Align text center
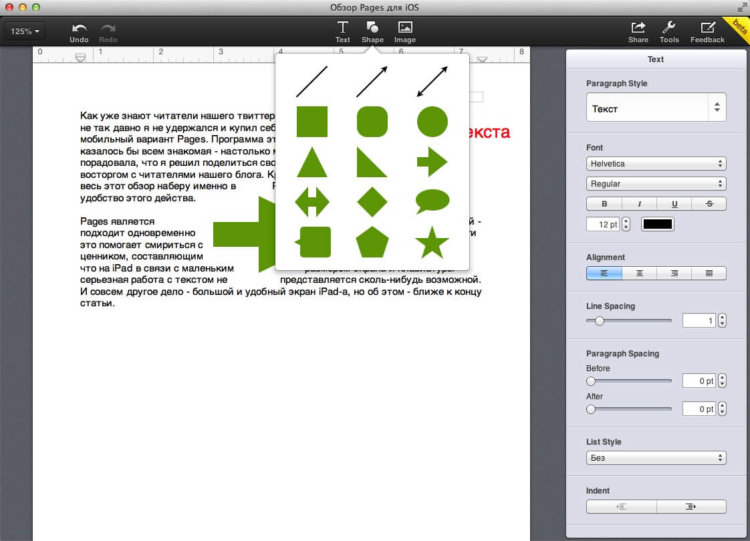 click(640, 273)
